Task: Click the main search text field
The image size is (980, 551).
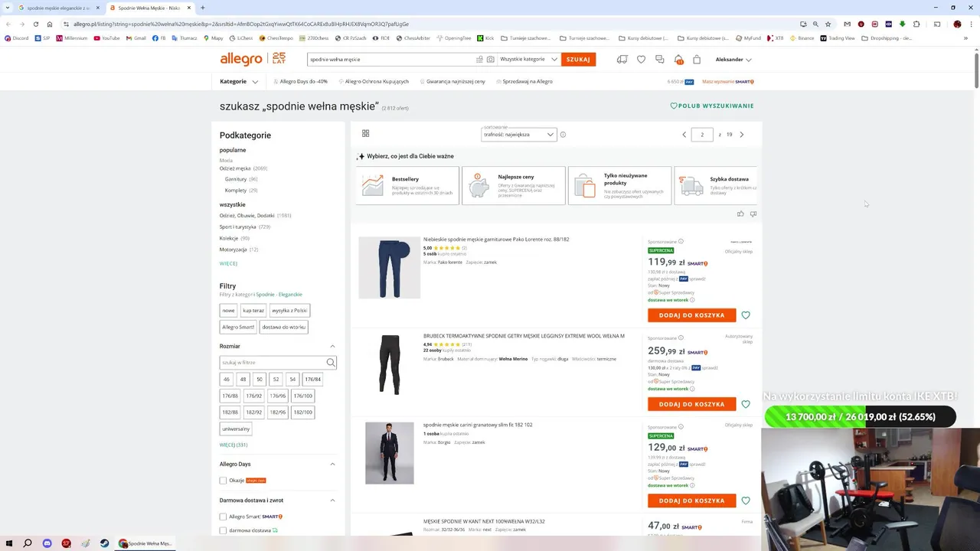Action: click(x=390, y=59)
